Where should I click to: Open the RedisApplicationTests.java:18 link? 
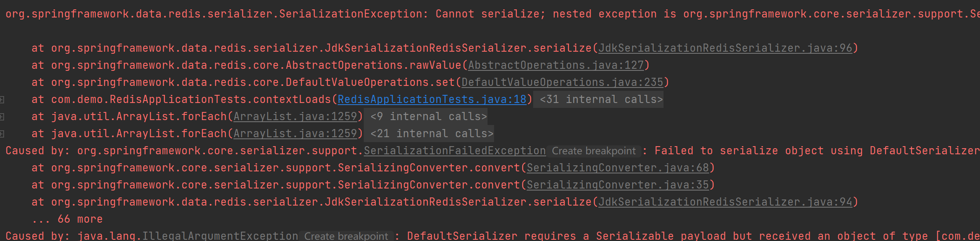click(432, 99)
